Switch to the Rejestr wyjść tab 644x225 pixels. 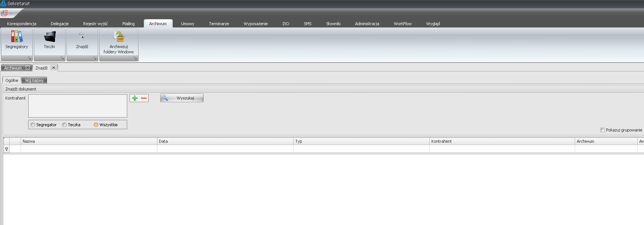point(96,24)
